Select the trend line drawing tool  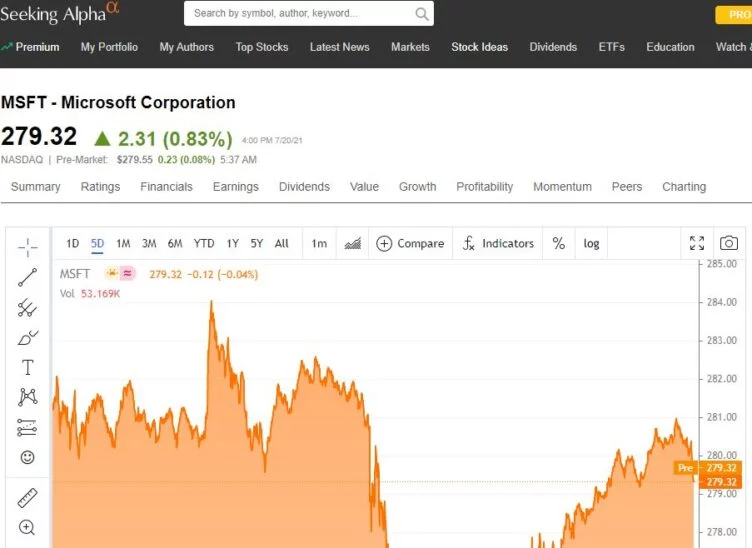tap(27, 277)
